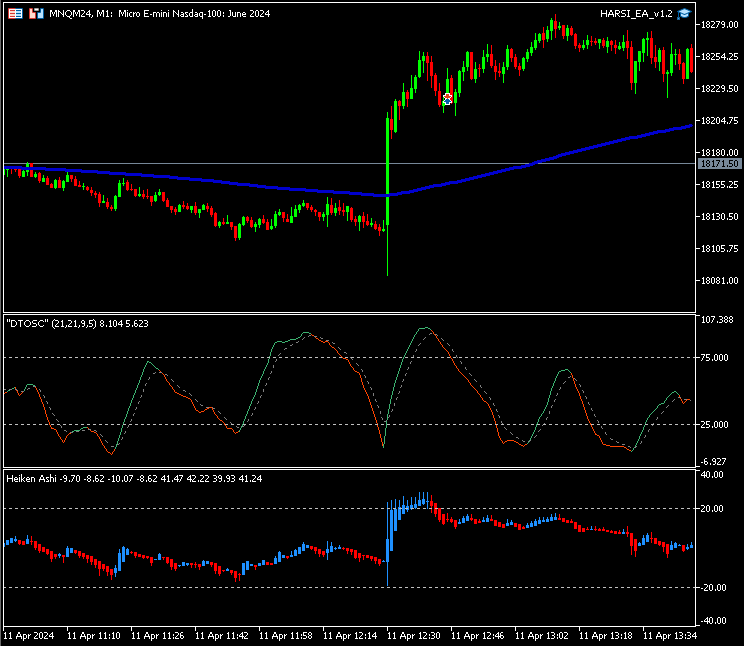744x646 pixels.
Task: Click the 18105.75 price scale label
Action: [x=719, y=249]
